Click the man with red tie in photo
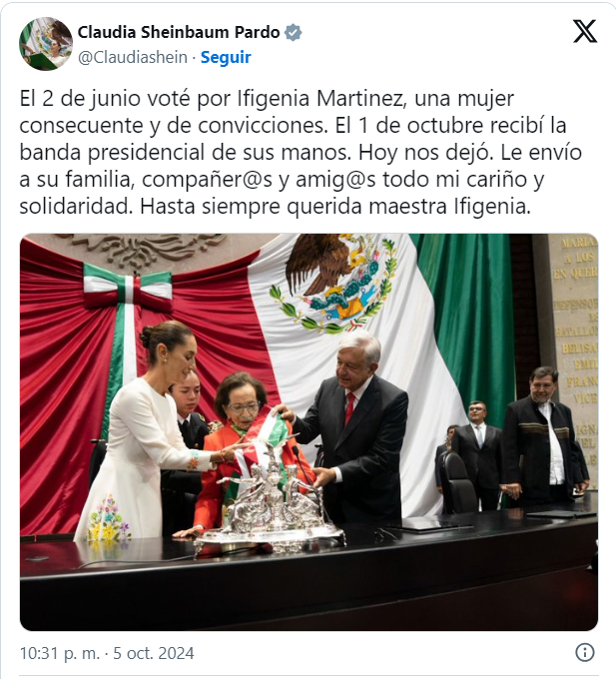Viewport: 616px width, 679px height. coord(352,428)
